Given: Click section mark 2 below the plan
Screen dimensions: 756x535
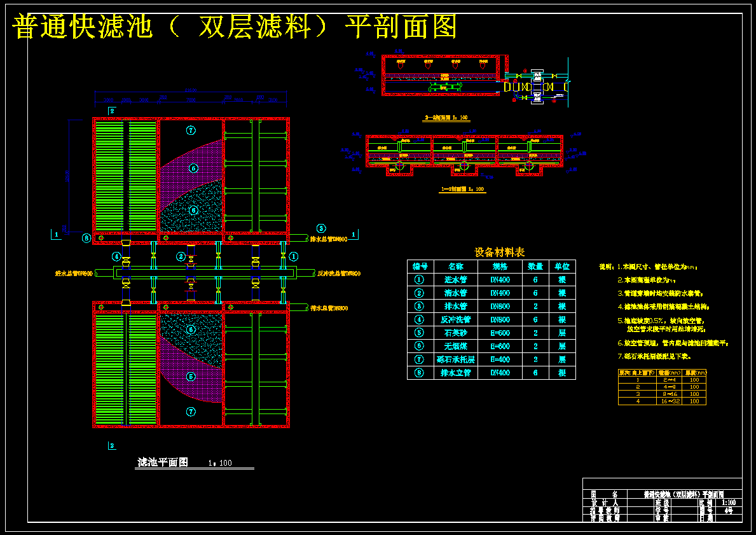Looking at the screenshot, I should (x=113, y=446).
